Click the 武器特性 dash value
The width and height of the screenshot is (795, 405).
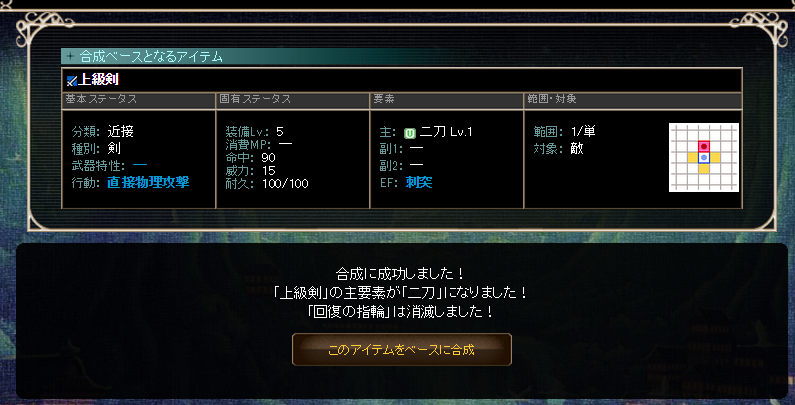click(140, 166)
